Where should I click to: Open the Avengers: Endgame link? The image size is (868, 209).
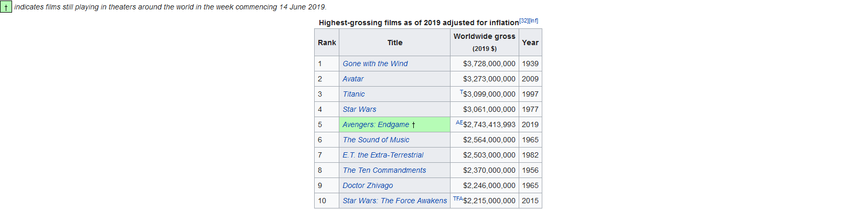point(376,124)
